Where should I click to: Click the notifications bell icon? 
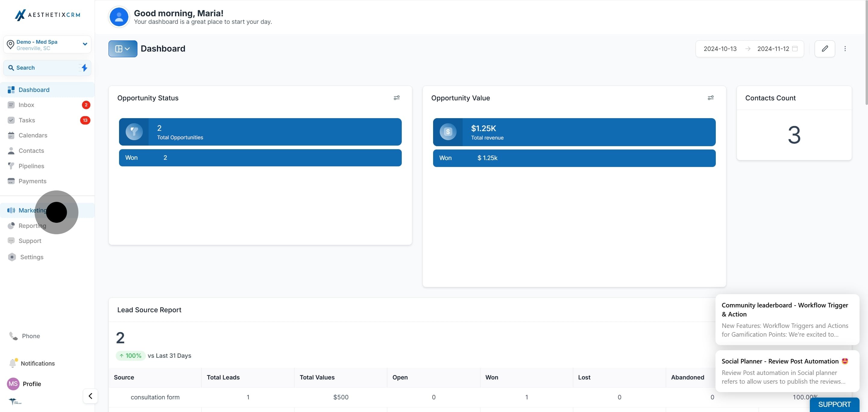click(x=13, y=363)
